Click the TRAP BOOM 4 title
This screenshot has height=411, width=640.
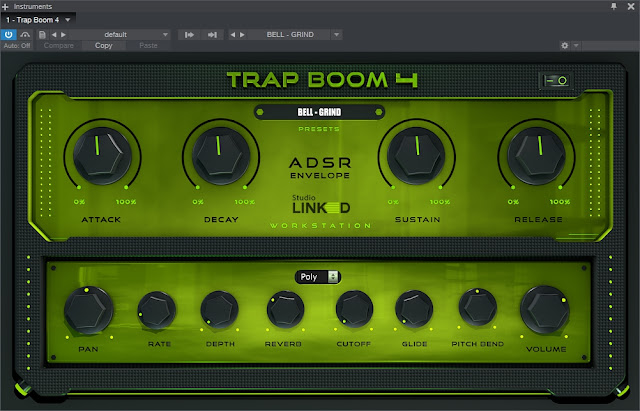[322, 80]
